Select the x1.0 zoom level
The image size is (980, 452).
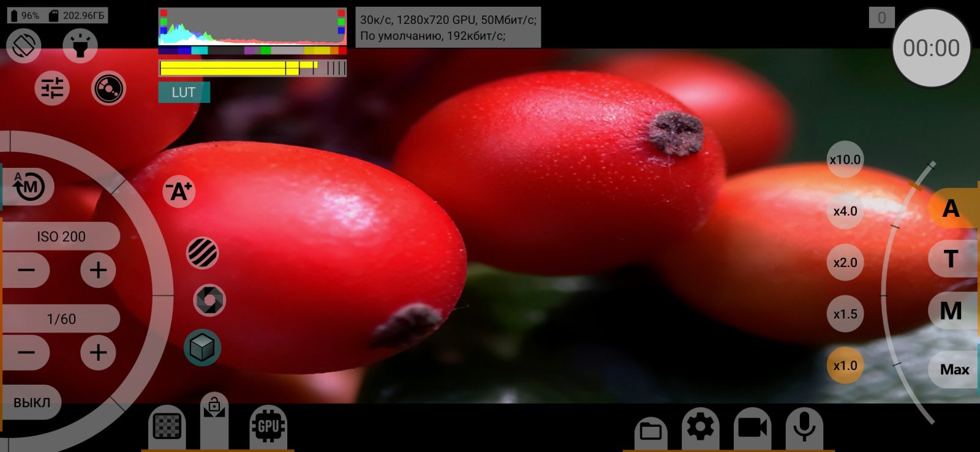(x=845, y=366)
